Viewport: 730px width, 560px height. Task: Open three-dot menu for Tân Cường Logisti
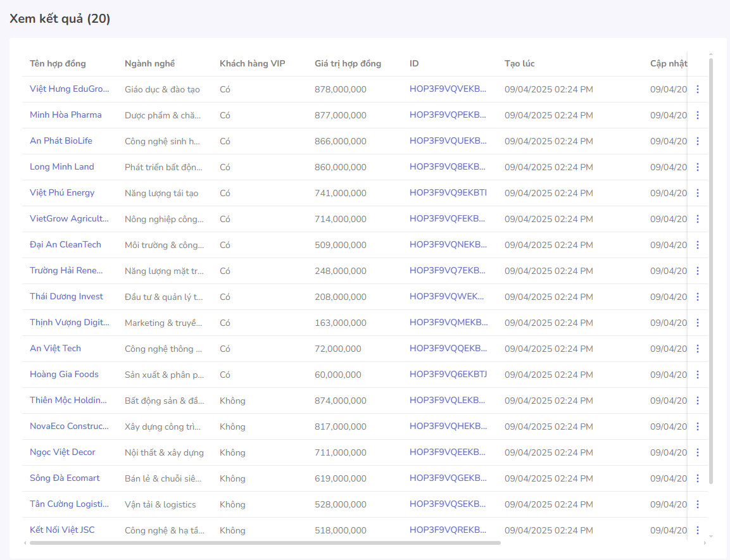[x=698, y=504]
